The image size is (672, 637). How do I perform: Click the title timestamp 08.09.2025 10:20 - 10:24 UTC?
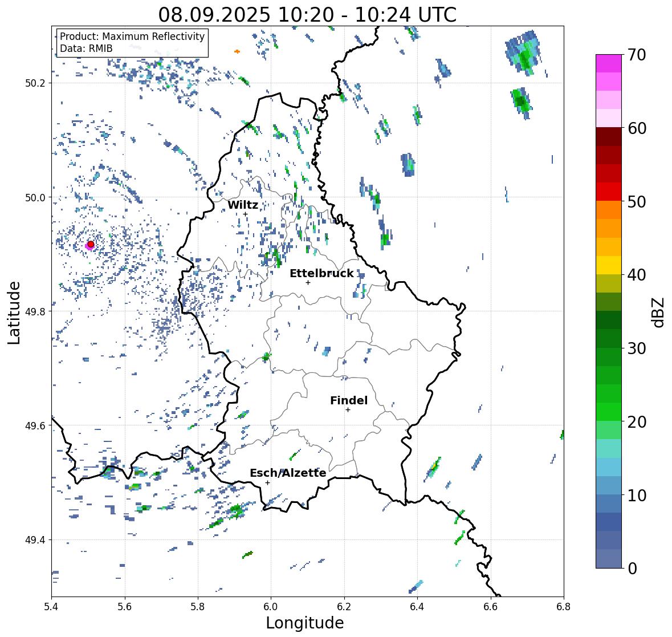[307, 15]
